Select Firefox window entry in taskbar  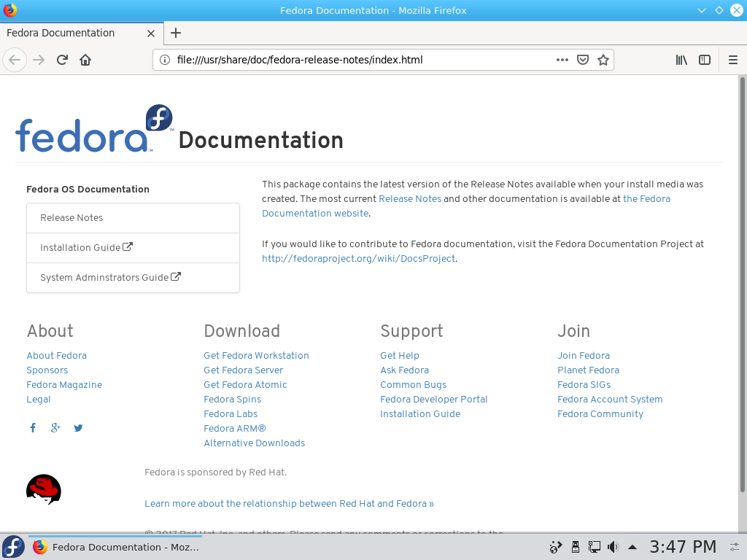tap(115, 547)
